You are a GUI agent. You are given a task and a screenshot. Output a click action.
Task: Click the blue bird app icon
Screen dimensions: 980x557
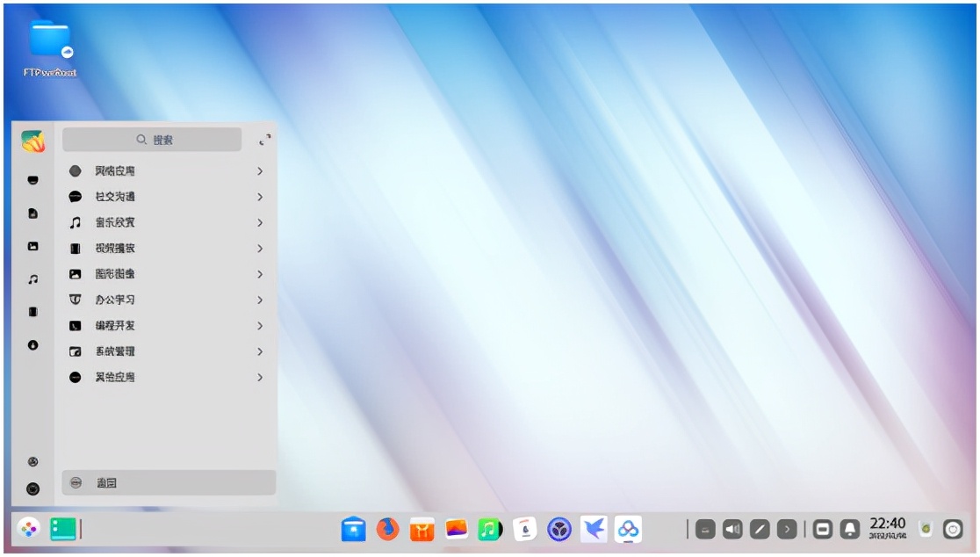point(594,529)
